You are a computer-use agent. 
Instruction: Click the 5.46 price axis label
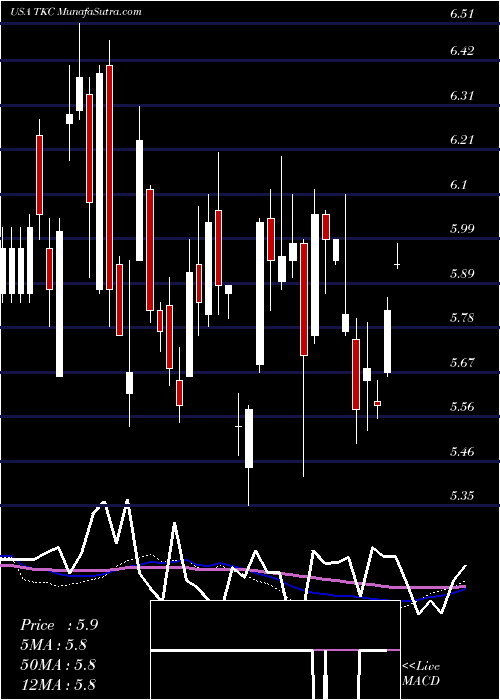coord(462,451)
